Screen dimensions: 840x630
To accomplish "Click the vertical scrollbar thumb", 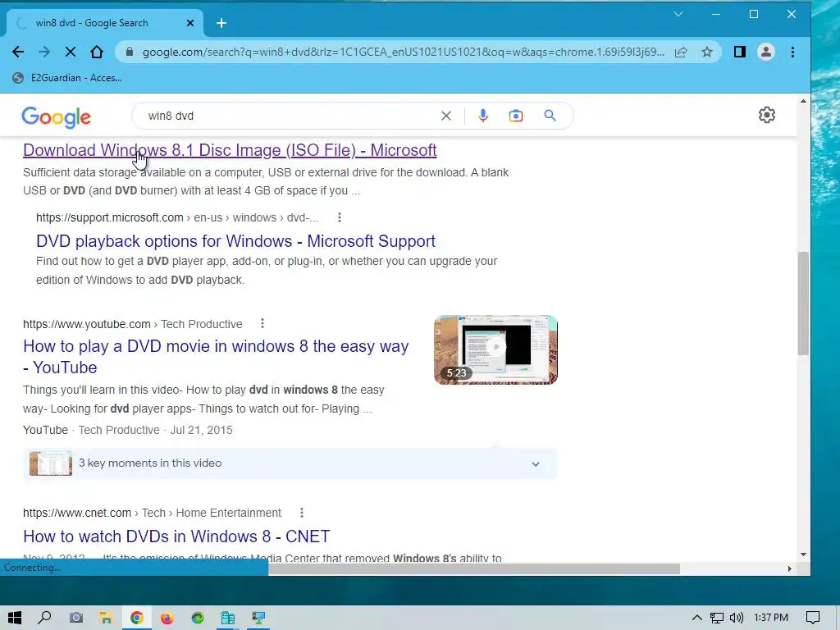I will click(803, 304).
